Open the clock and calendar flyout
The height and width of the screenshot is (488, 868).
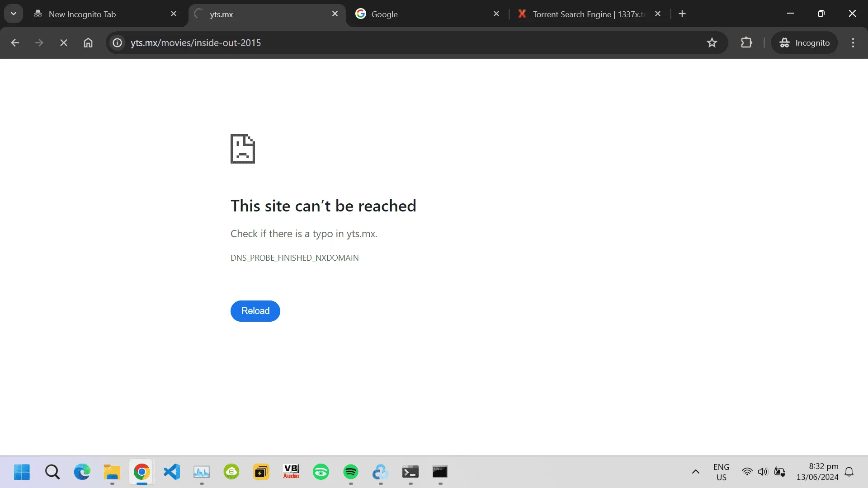[x=817, y=472]
